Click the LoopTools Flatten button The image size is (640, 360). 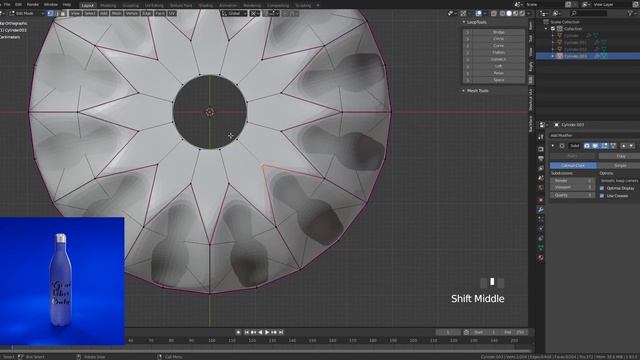click(498, 52)
